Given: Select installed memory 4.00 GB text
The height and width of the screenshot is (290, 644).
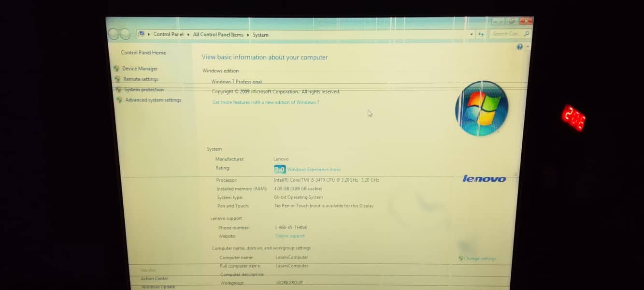Looking at the screenshot, I should point(298,188).
